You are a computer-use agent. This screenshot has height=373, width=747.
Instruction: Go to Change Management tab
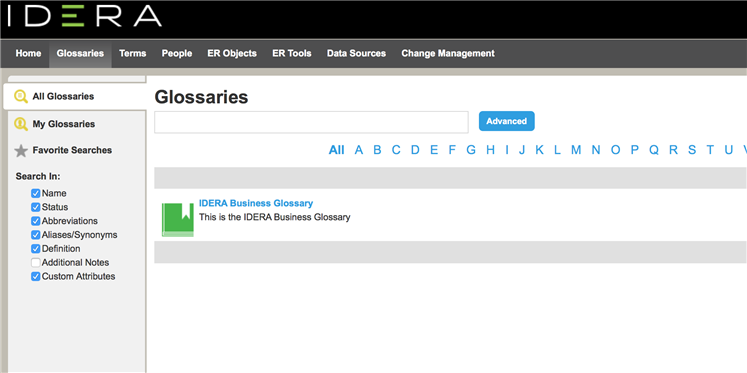[448, 53]
